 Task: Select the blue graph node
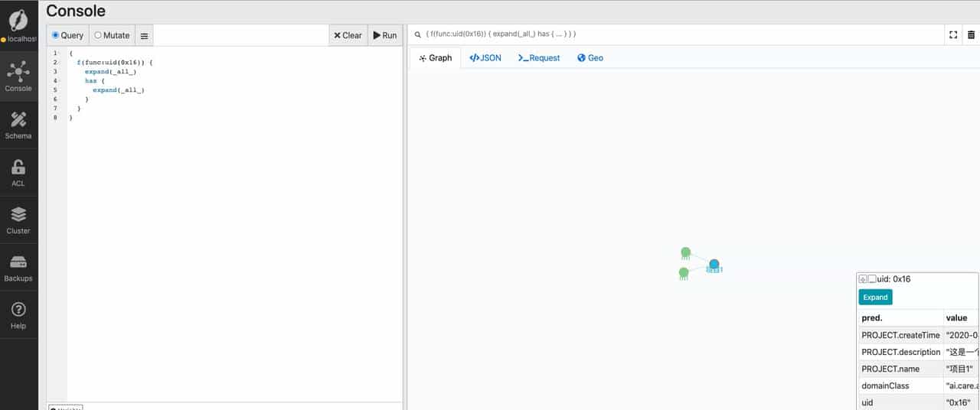point(714,265)
